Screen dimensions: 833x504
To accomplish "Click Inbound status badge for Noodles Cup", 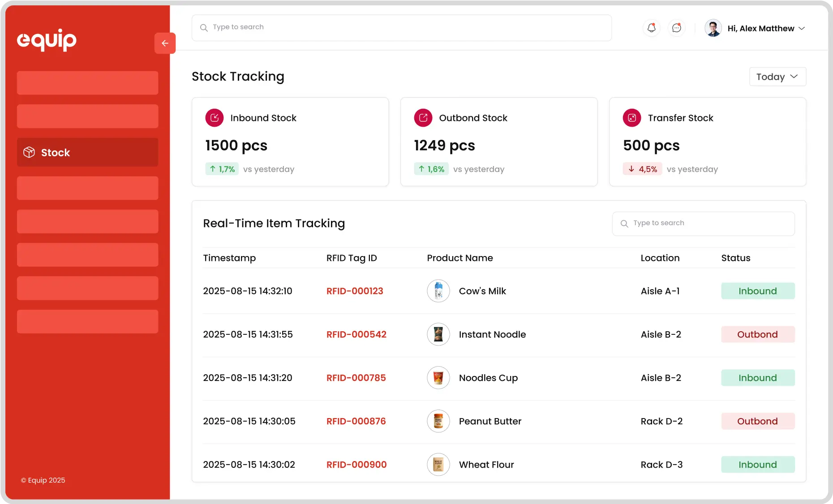I will pos(758,378).
